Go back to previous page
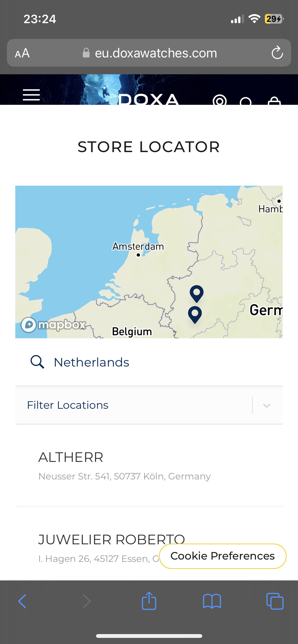298x644 pixels. [x=22, y=601]
